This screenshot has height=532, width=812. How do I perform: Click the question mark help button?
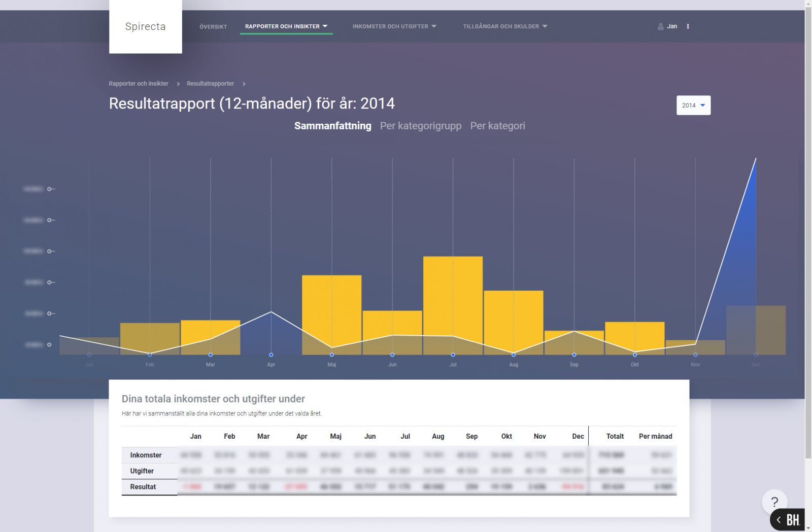(x=774, y=502)
